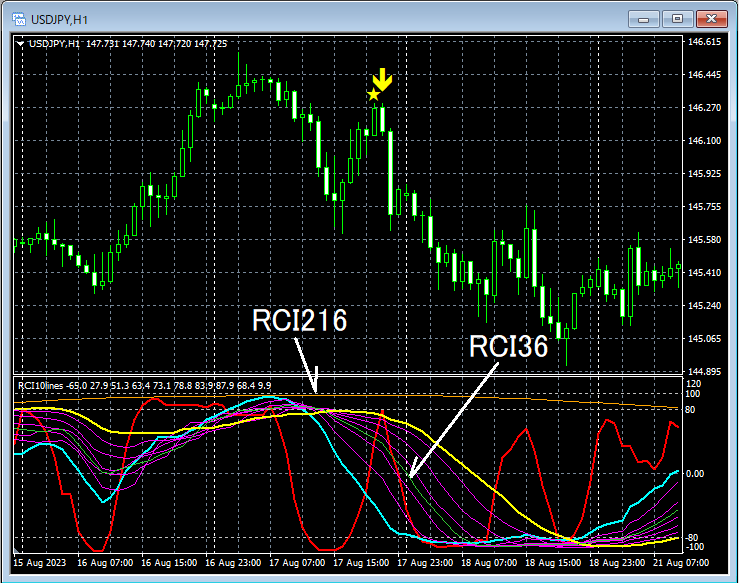The height and width of the screenshot is (583, 740).
Task: Click price label 144.895 on scale
Action: 704,372
